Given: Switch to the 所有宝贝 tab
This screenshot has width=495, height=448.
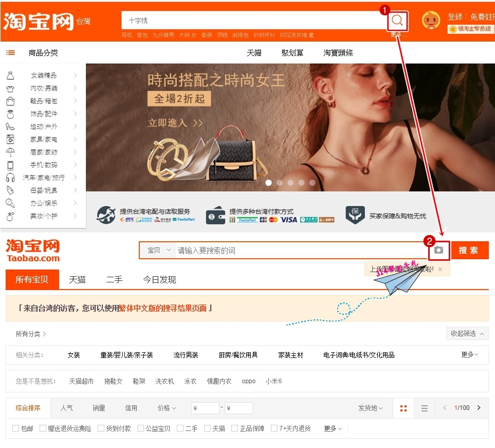Looking at the screenshot, I should pyautogui.click(x=32, y=279).
